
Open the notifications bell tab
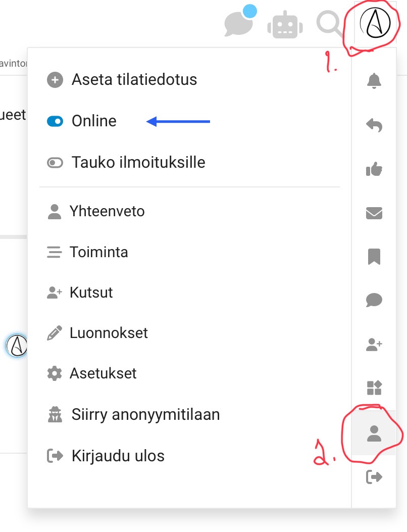pos(374,81)
